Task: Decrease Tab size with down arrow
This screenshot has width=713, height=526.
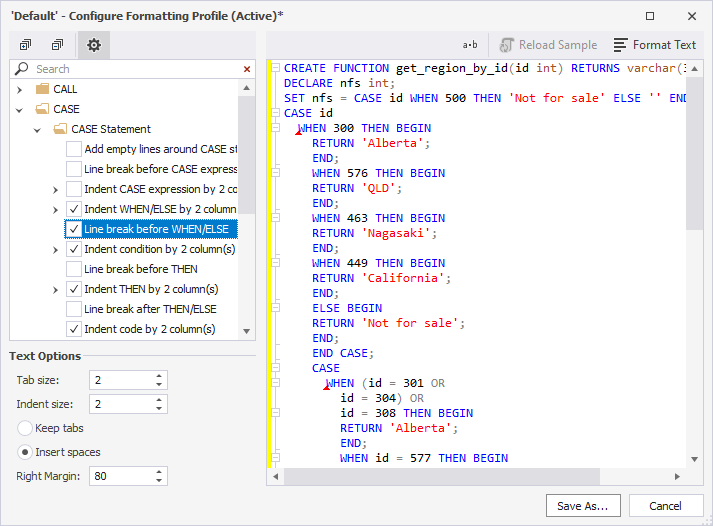Action: [159, 385]
